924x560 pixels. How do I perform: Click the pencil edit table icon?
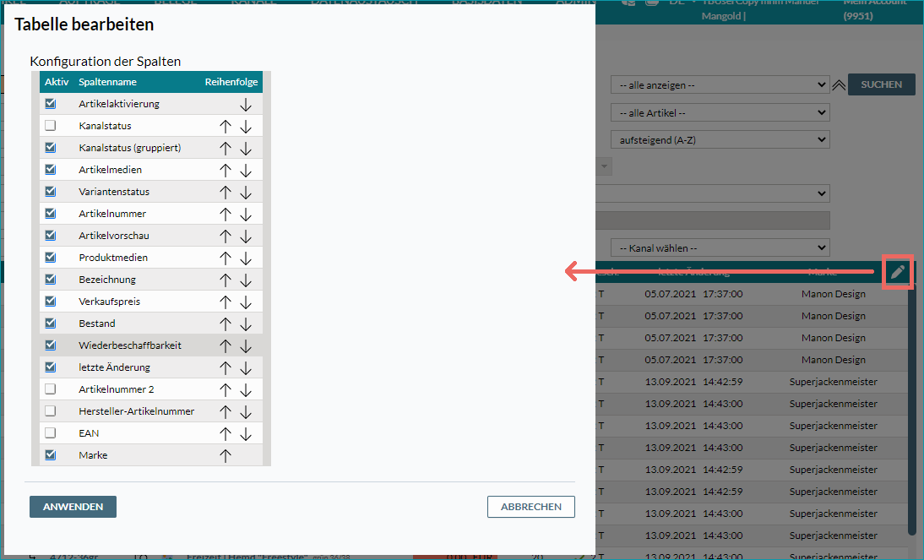898,272
